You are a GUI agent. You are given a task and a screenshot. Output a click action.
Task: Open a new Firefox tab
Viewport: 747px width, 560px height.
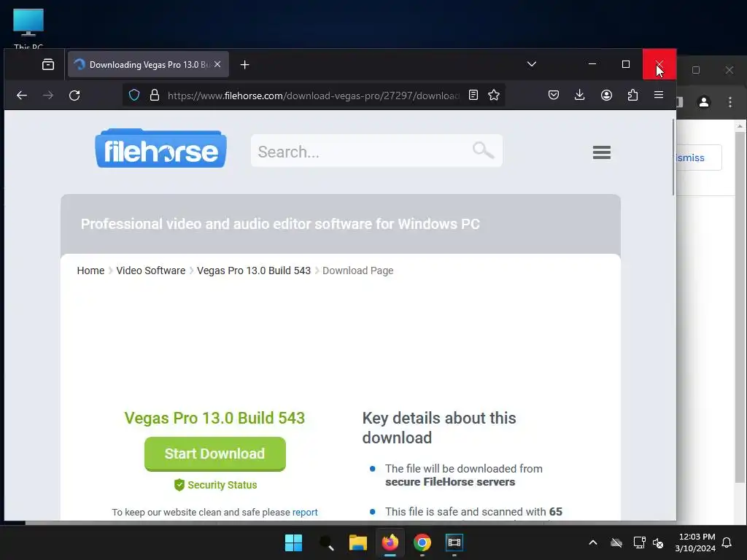pyautogui.click(x=245, y=65)
